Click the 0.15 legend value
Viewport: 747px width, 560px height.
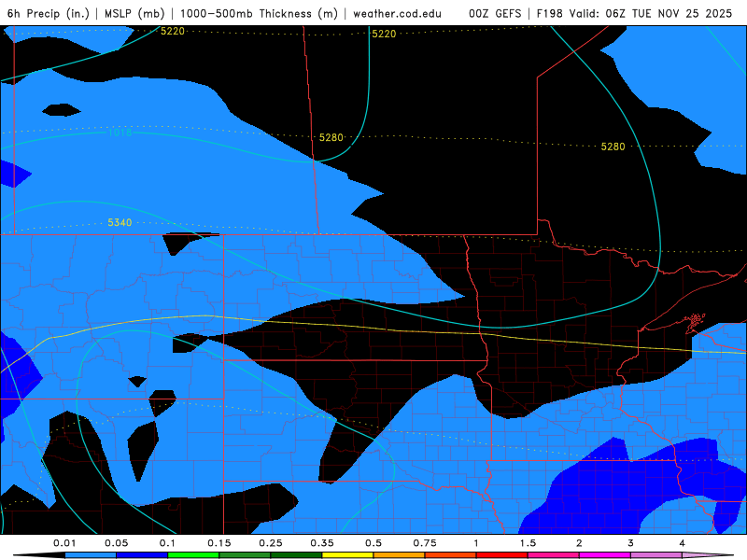pyautogui.click(x=219, y=543)
